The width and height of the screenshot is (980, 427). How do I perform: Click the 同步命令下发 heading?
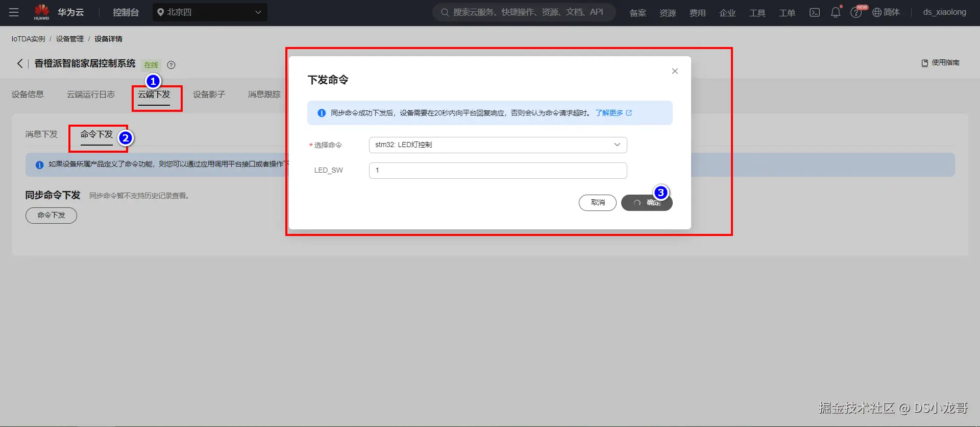coord(53,195)
